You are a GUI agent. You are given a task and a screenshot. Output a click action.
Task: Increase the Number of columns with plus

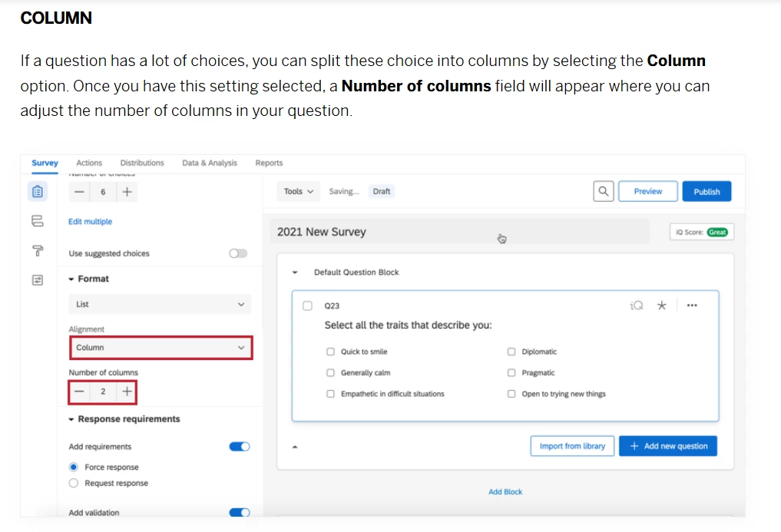point(127,392)
